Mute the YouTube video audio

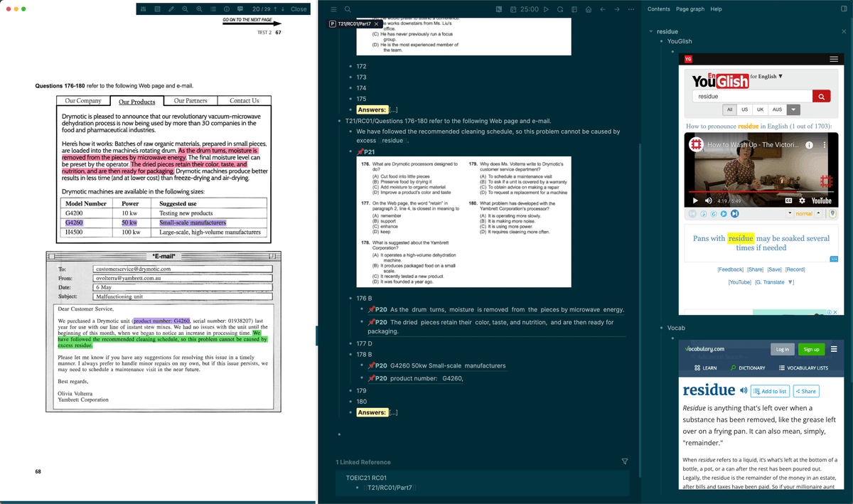click(x=708, y=201)
